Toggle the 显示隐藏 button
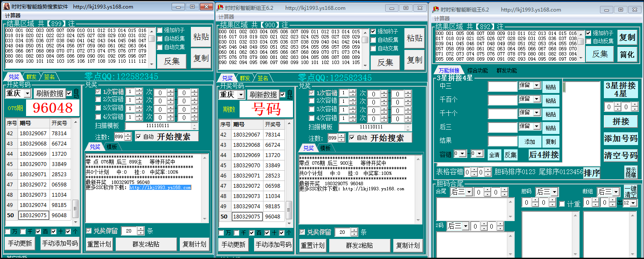The height and width of the screenshot is (259, 644). tap(630, 172)
